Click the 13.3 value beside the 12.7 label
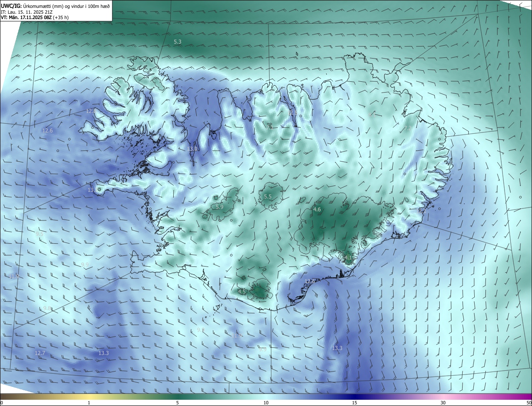 [x=103, y=353]
